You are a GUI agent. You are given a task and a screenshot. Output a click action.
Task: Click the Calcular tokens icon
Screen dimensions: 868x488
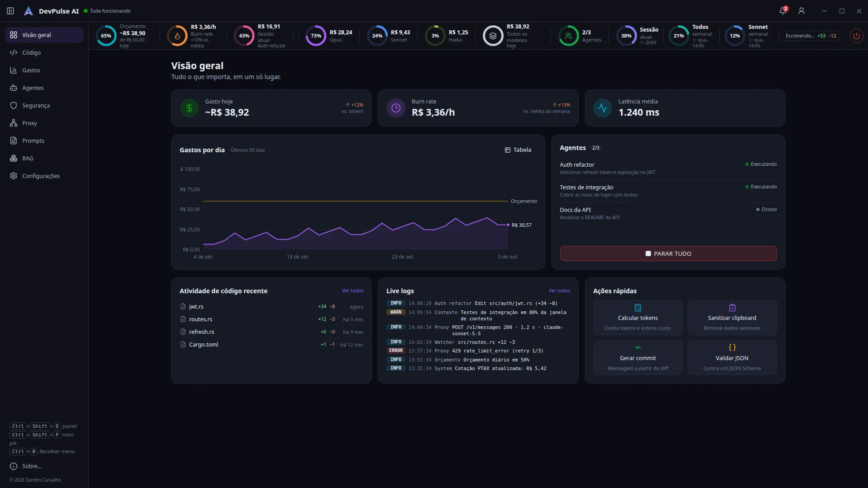pyautogui.click(x=638, y=308)
